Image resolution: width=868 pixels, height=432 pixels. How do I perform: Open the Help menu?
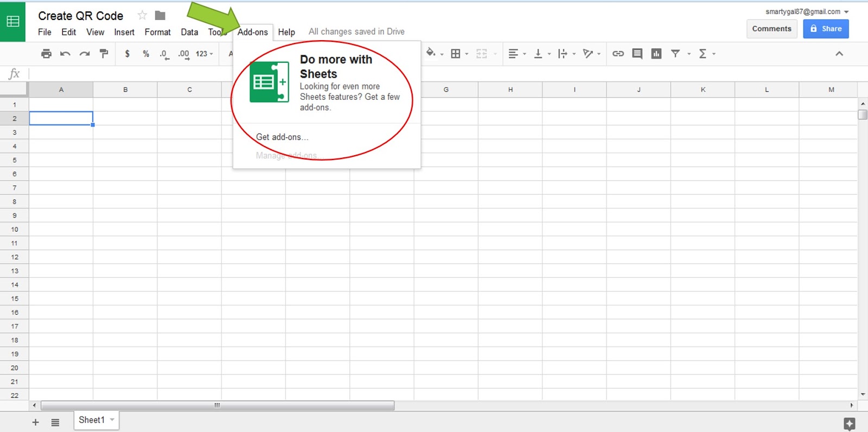tap(286, 32)
